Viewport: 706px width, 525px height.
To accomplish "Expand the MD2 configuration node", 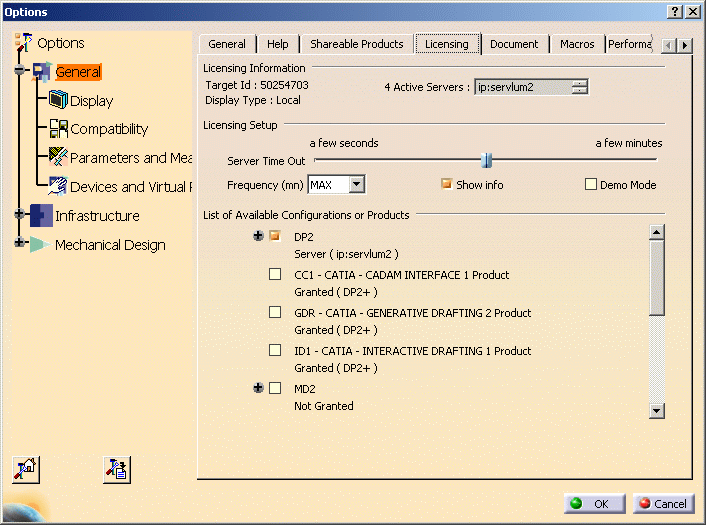I will tap(258, 388).
